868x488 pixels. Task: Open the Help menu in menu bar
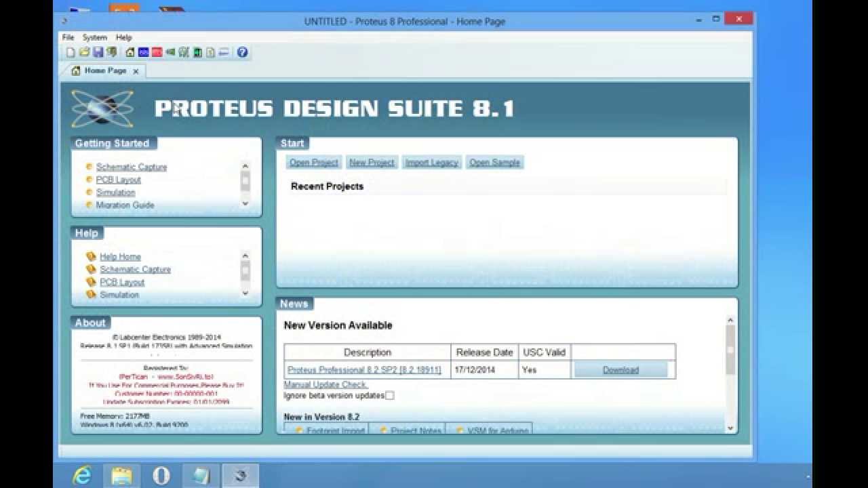[x=123, y=37]
